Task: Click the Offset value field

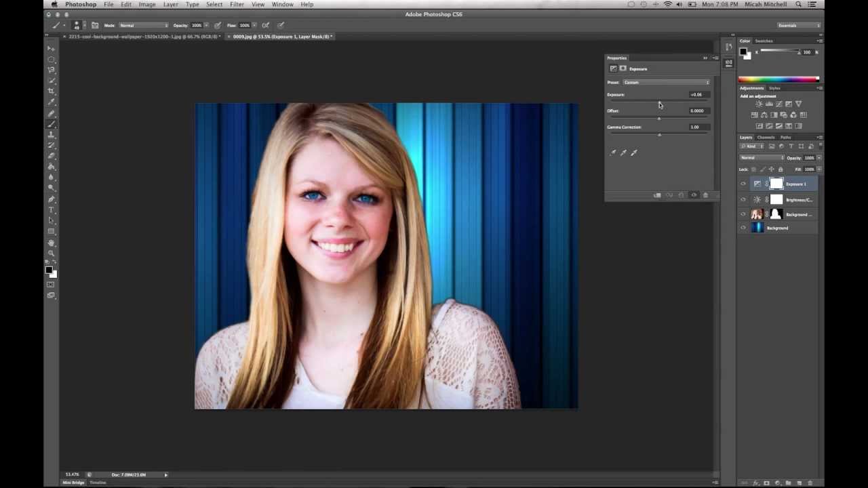Action: pyautogui.click(x=698, y=110)
